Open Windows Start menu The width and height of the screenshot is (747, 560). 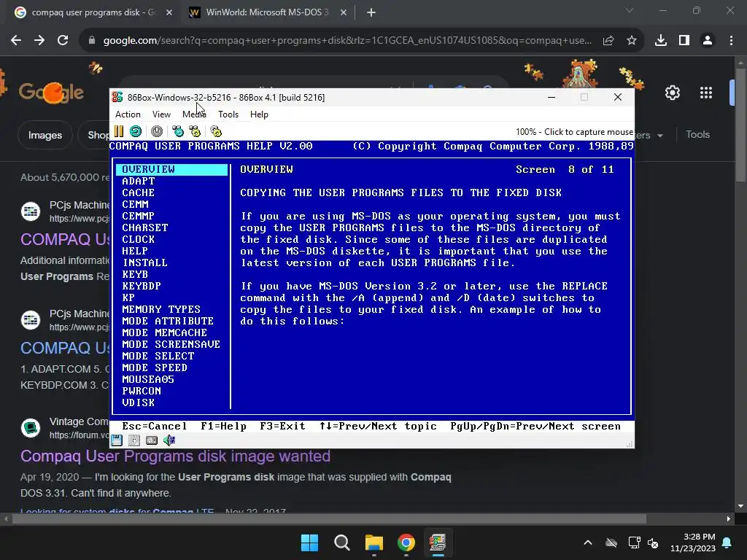[309, 542]
